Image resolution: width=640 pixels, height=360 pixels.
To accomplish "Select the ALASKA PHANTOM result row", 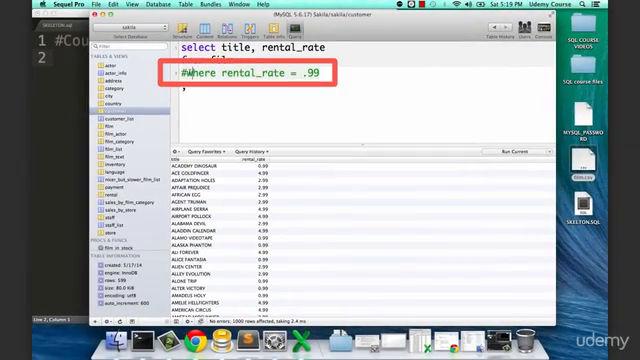I will [x=363, y=245].
